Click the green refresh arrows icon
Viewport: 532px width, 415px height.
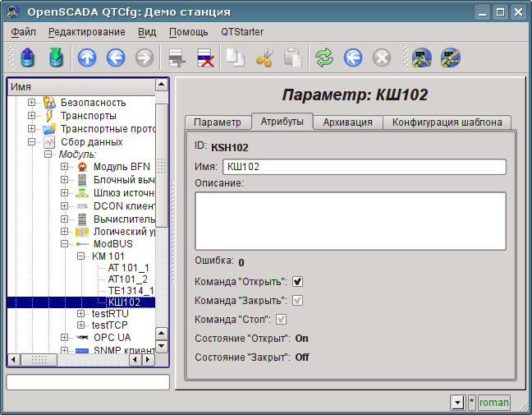pyautogui.click(x=324, y=58)
